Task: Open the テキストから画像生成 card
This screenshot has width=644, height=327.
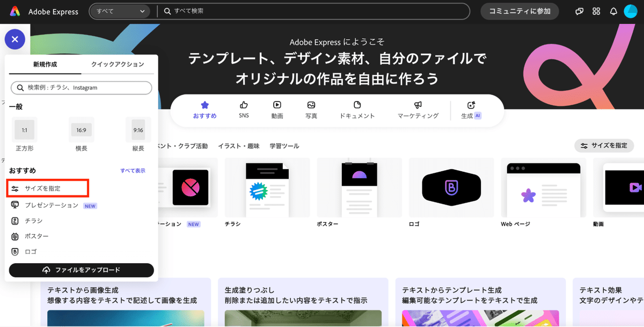Action: click(126, 302)
